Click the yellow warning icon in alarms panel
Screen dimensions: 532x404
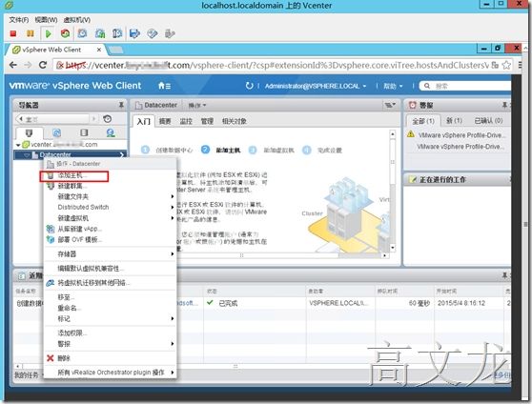point(411,134)
